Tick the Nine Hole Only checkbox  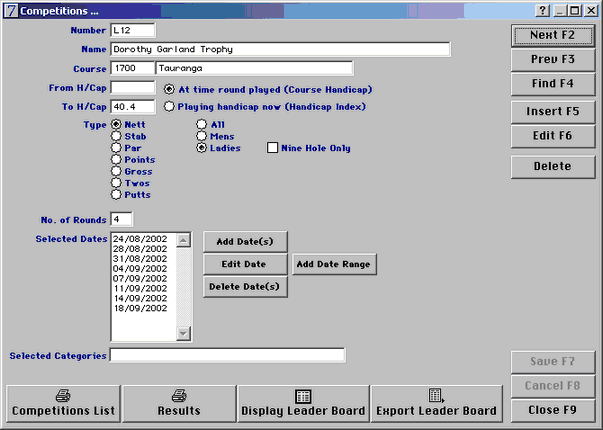point(272,148)
